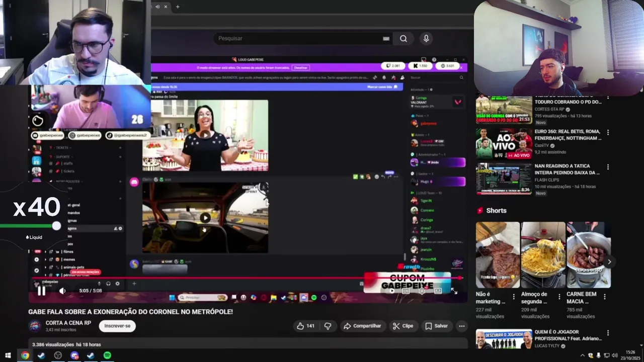
Task: Open options for NAN REAGINDO video
Action: coord(608,167)
